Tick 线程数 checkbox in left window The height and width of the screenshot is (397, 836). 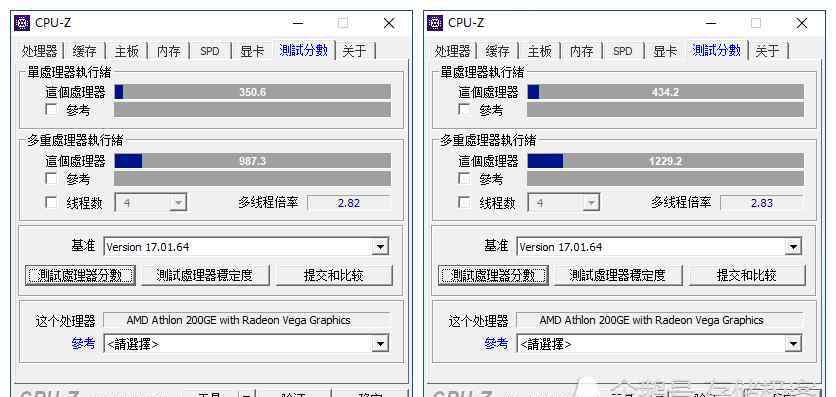[x=52, y=202]
